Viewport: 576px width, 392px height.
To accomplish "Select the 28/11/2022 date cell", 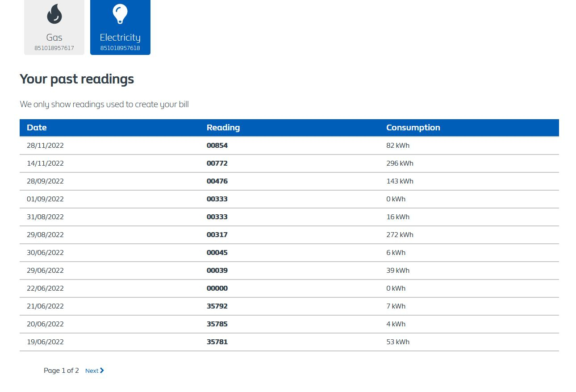I will [x=45, y=146].
